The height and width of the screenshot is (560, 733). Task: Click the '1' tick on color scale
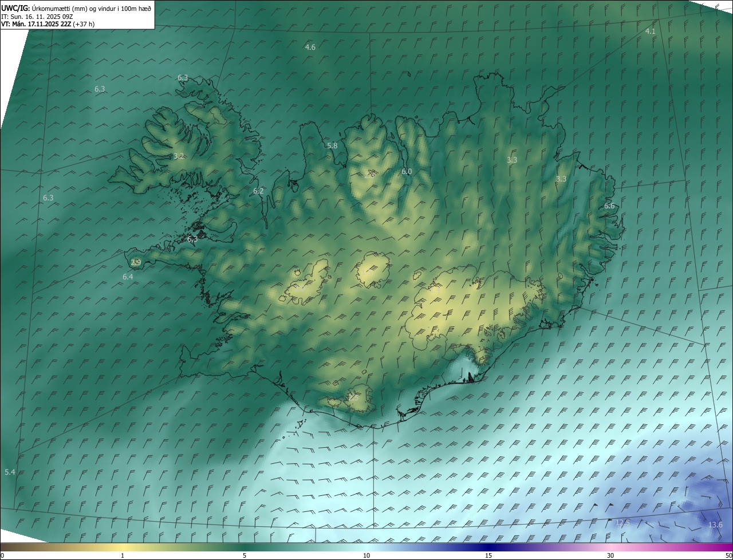coord(123,556)
